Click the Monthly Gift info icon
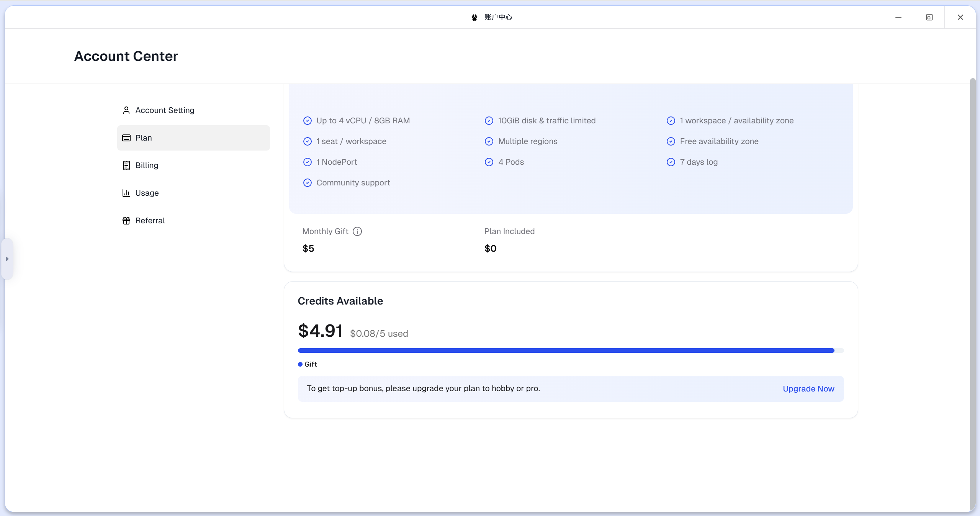 coord(357,231)
